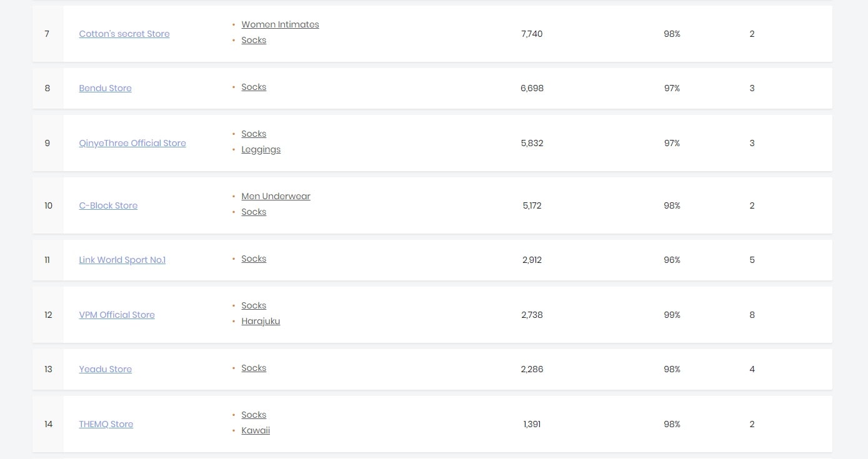Image resolution: width=868 pixels, height=459 pixels.
Task: Click Socks category in VPM Official row
Action: tap(254, 305)
